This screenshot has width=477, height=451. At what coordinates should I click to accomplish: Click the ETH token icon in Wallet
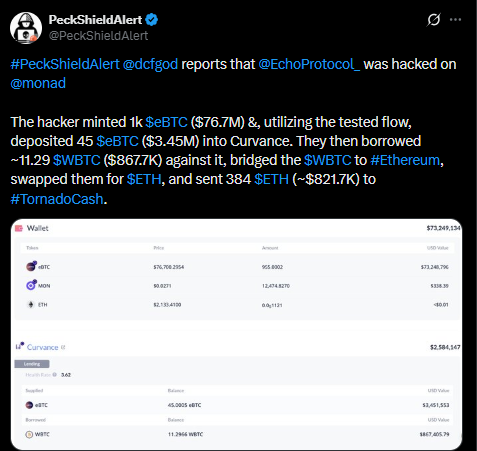pyautogui.click(x=31, y=304)
